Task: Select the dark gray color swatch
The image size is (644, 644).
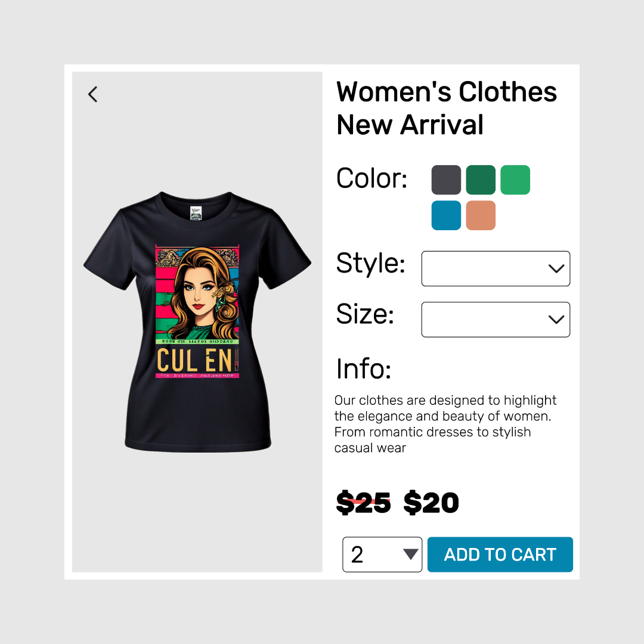Action: 446,180
